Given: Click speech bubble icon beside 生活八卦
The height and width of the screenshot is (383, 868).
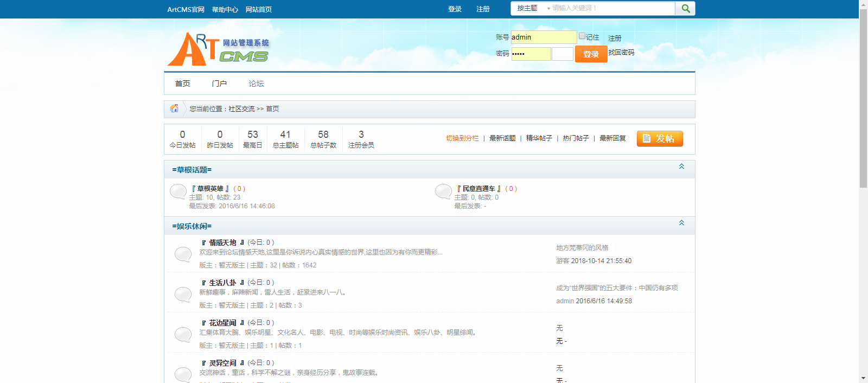Looking at the screenshot, I should pyautogui.click(x=183, y=295).
